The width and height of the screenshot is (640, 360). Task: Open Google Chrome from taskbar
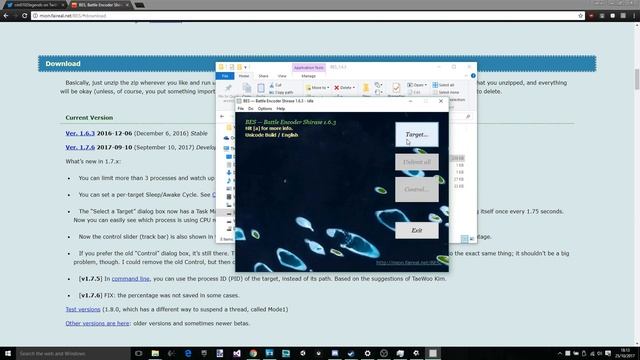tap(253, 353)
